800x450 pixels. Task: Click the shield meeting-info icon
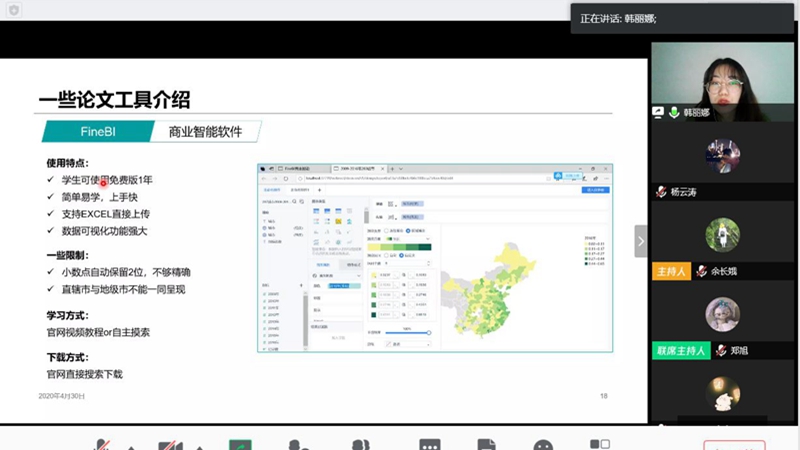pos(14,10)
